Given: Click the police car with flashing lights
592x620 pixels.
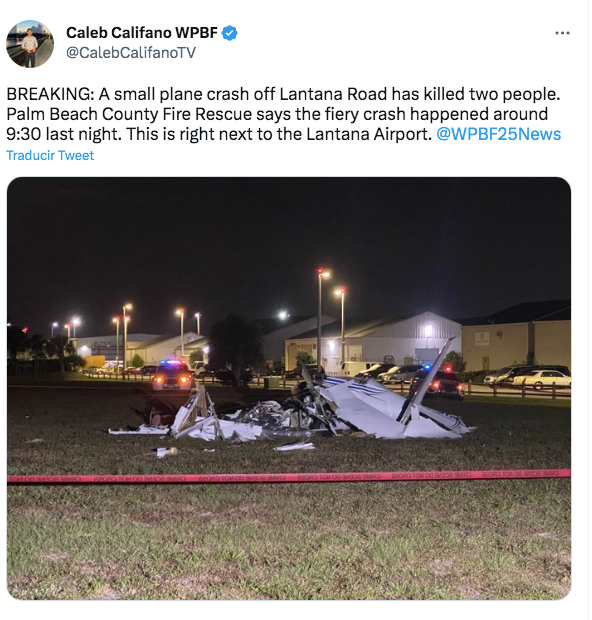Looking at the screenshot, I should 172,374.
